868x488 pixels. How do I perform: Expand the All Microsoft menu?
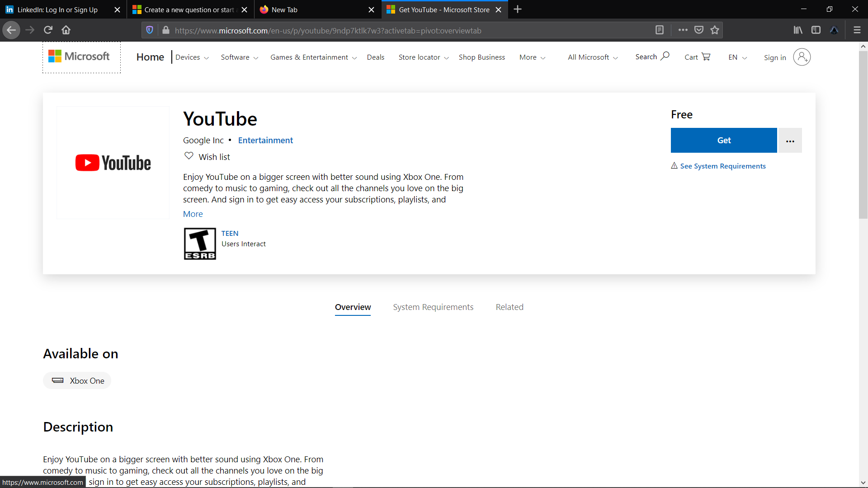593,57
